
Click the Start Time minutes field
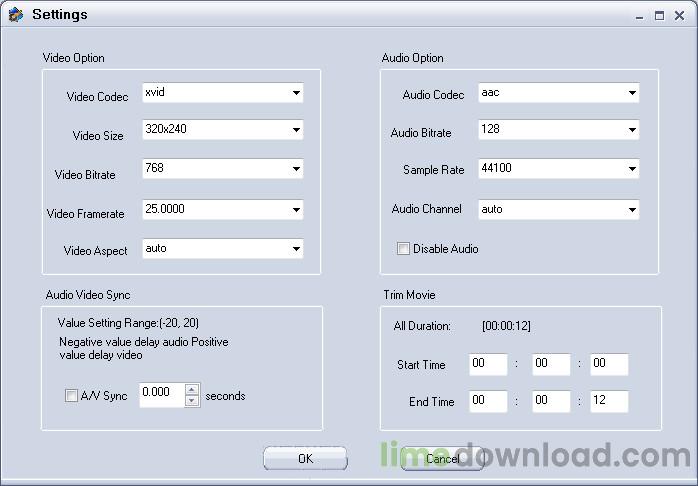click(x=551, y=364)
